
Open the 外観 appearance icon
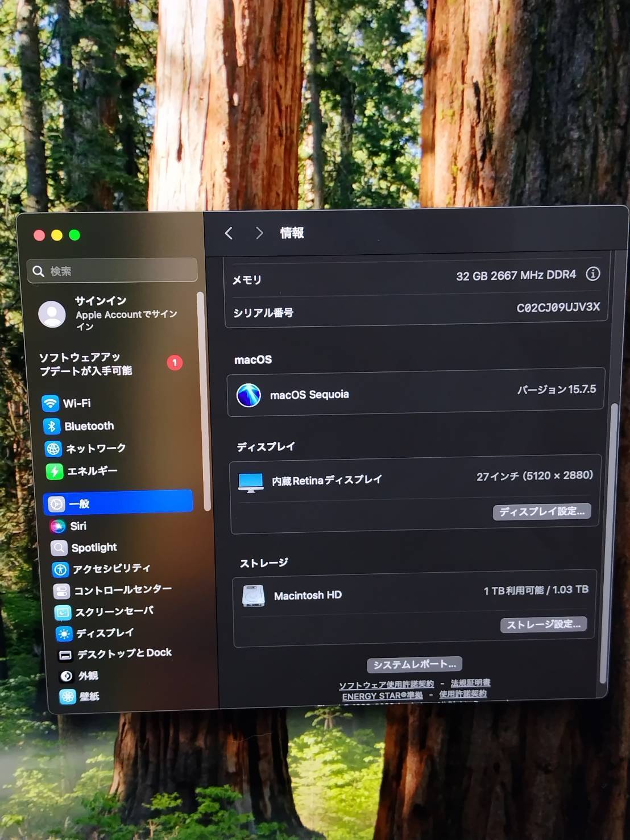(67, 676)
